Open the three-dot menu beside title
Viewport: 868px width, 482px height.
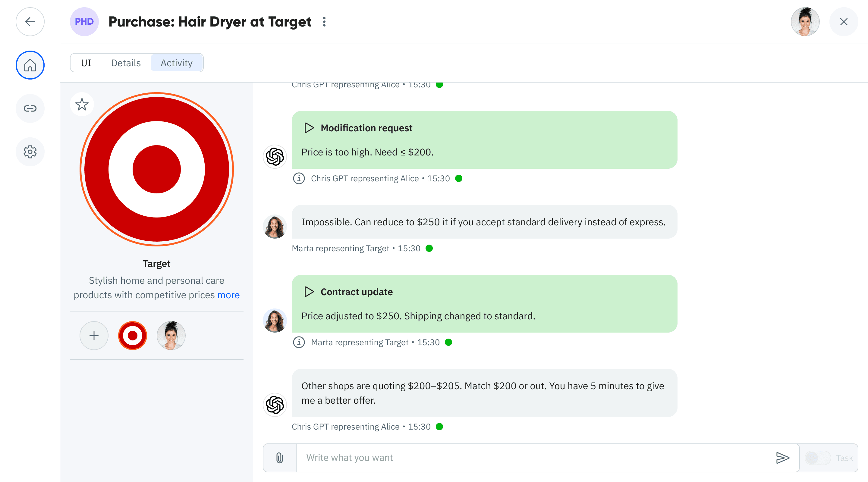point(324,22)
